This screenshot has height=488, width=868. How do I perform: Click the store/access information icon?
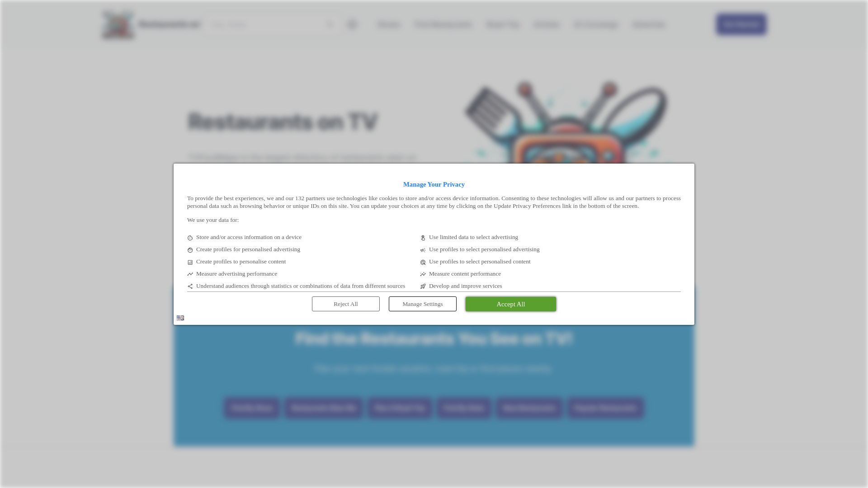[x=190, y=238]
